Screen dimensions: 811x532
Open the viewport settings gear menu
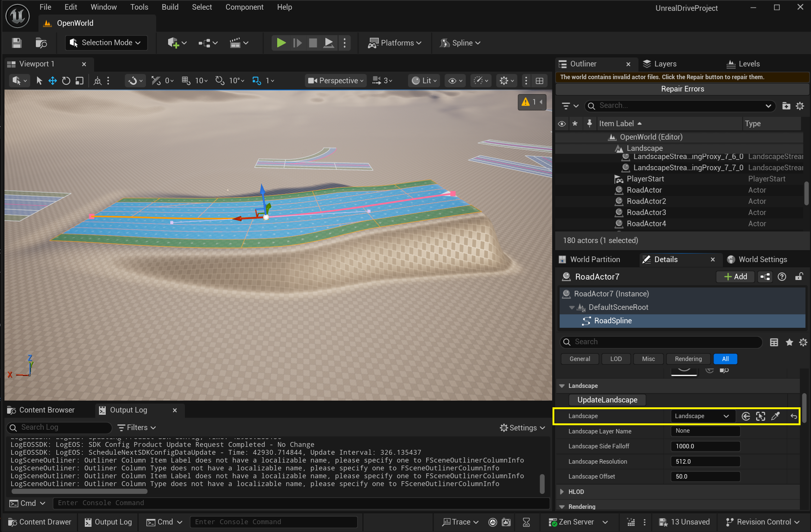click(x=507, y=81)
